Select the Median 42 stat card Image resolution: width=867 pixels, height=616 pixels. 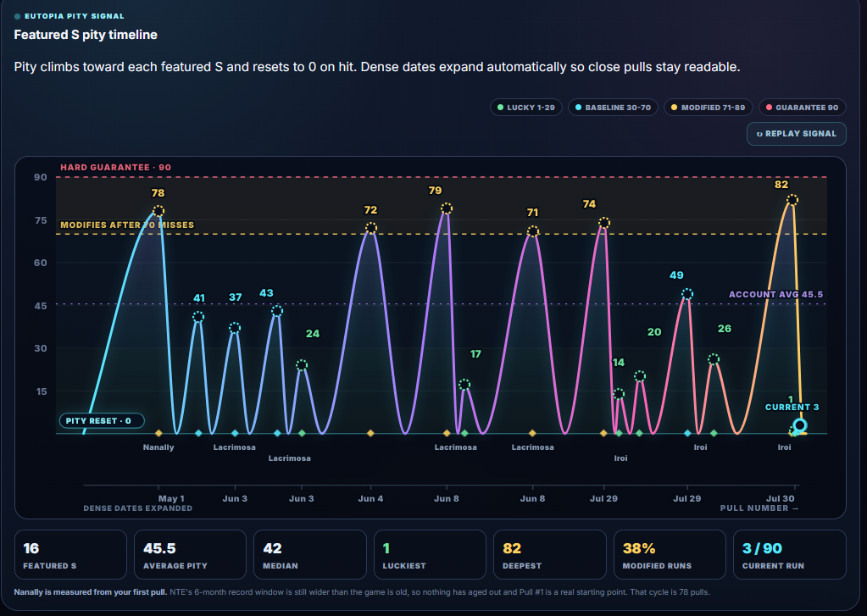point(309,555)
